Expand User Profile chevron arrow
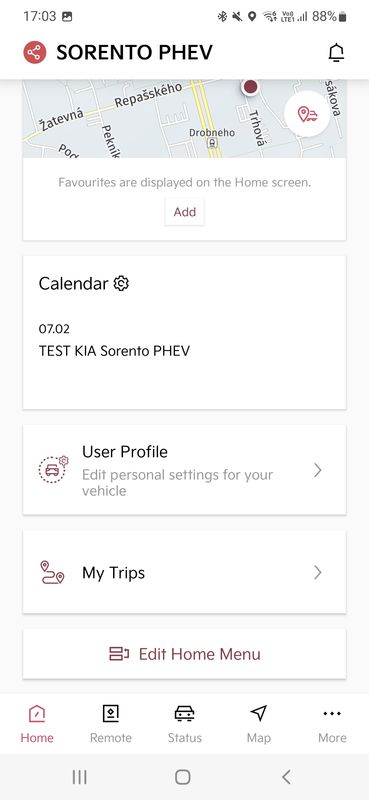The image size is (369, 800). pyautogui.click(x=317, y=470)
